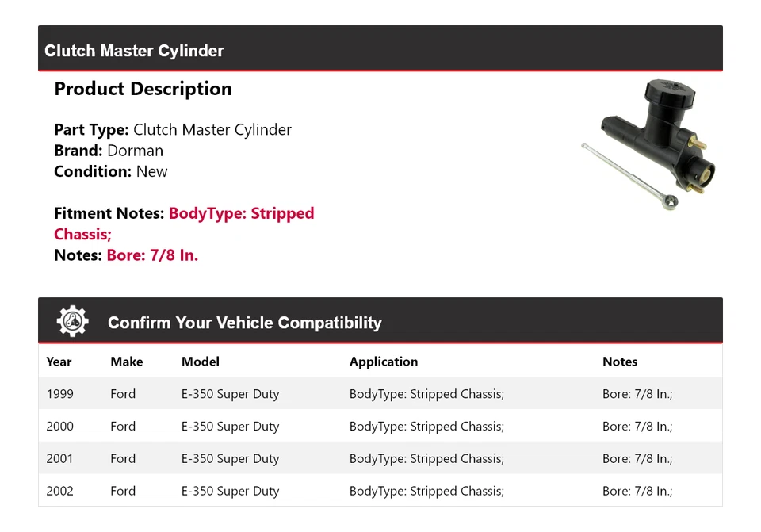Select the 2000 year table cell
This screenshot has height=532, width=761.
(59, 427)
